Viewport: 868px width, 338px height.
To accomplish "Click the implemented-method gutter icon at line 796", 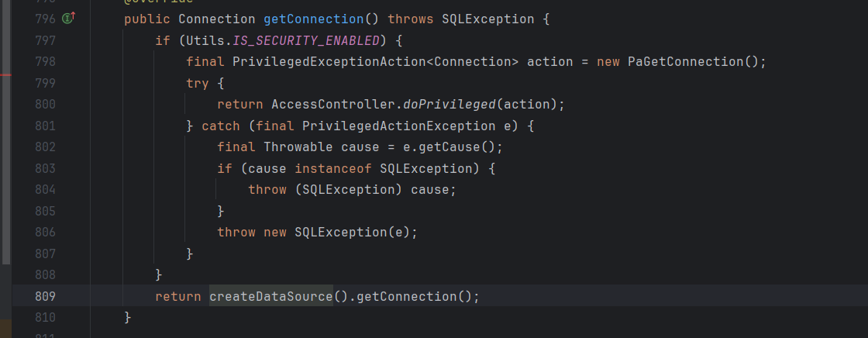I will 68,18.
